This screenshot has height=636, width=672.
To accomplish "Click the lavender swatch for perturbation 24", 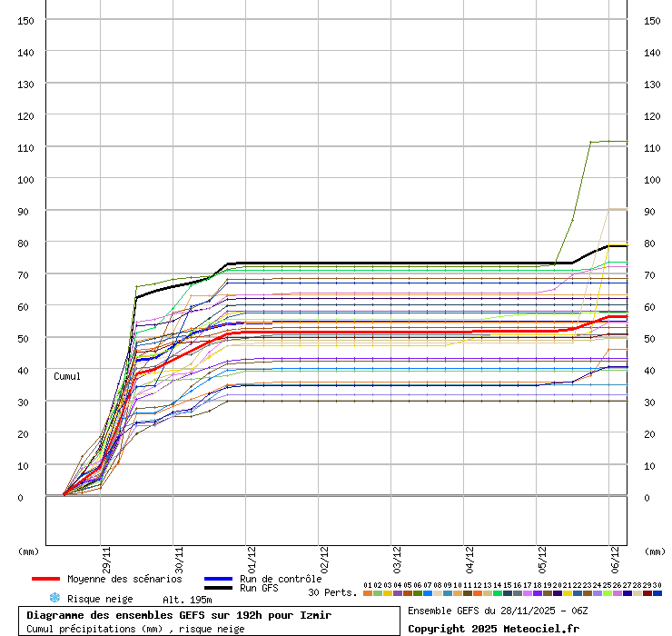I will 598,593.
